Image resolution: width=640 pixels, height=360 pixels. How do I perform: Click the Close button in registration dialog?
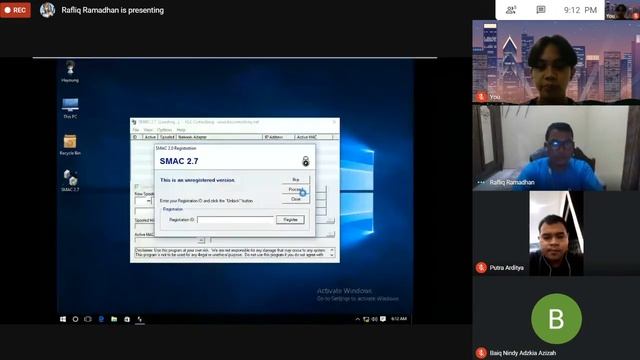[x=296, y=199]
